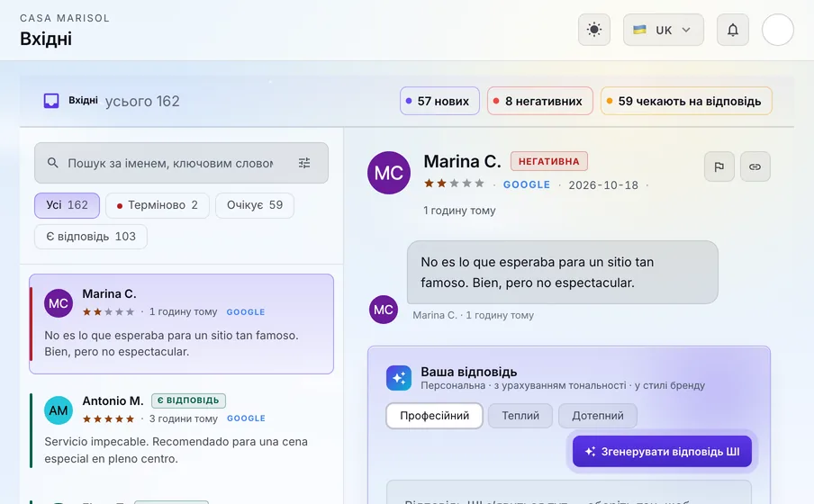
Task: Open the UK language dropdown
Action: pyautogui.click(x=663, y=30)
